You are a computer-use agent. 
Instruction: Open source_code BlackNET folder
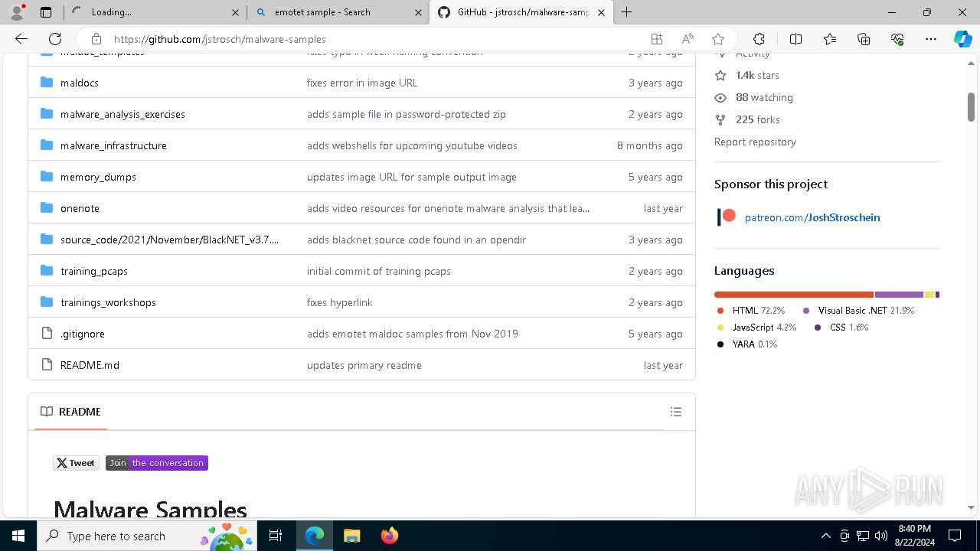169,240
